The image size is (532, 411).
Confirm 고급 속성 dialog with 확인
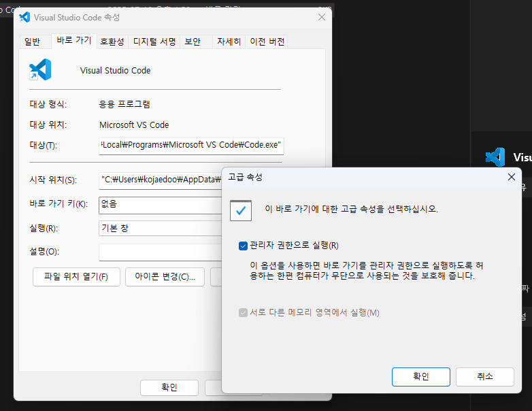click(420, 377)
